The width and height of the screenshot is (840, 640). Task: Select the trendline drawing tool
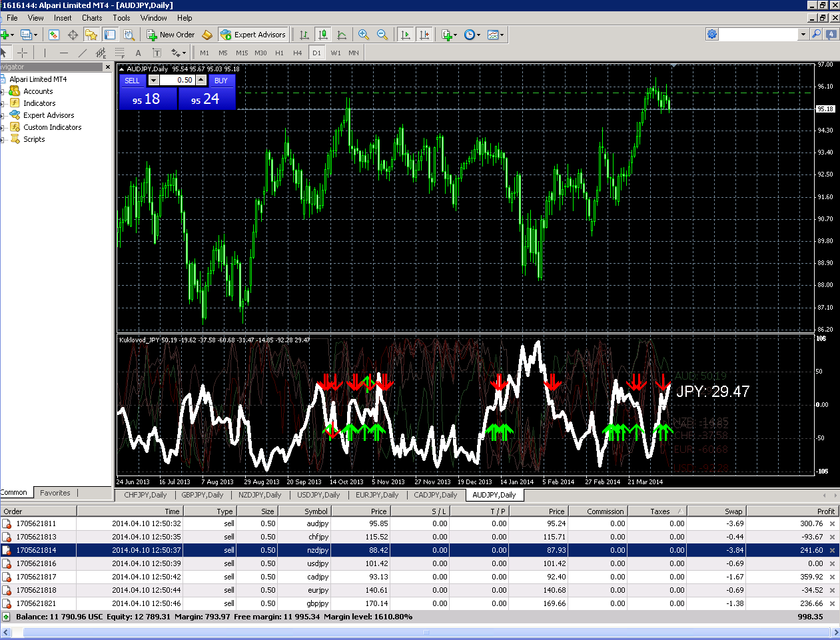pos(82,53)
